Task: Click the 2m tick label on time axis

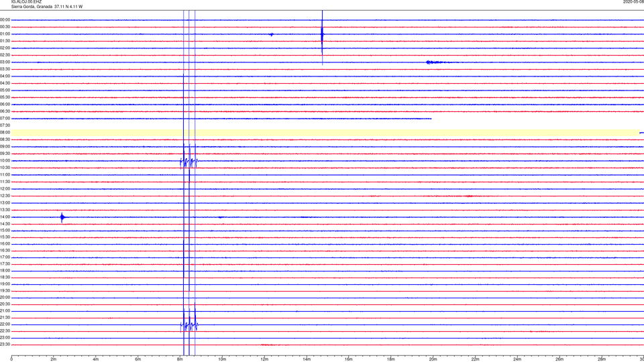Action: 54,359
